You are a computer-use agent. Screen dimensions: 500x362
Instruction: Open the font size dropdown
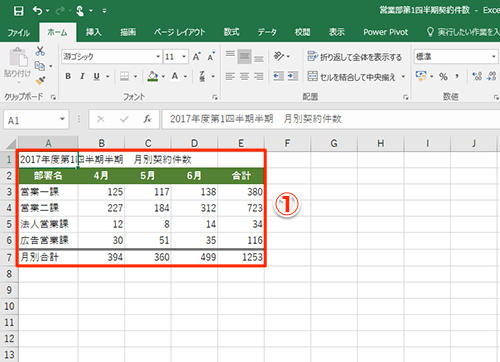coord(184,57)
